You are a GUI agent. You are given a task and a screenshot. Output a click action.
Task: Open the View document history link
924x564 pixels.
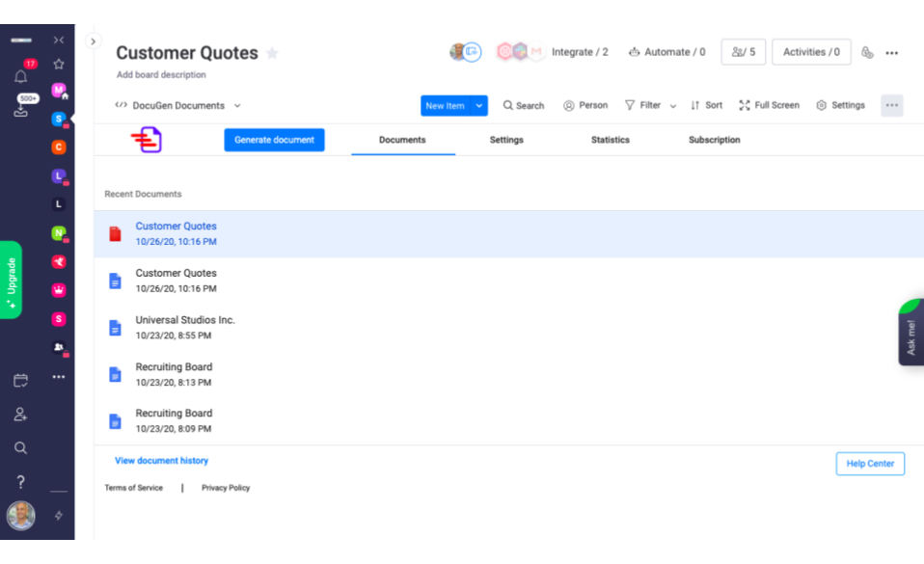[x=161, y=461]
